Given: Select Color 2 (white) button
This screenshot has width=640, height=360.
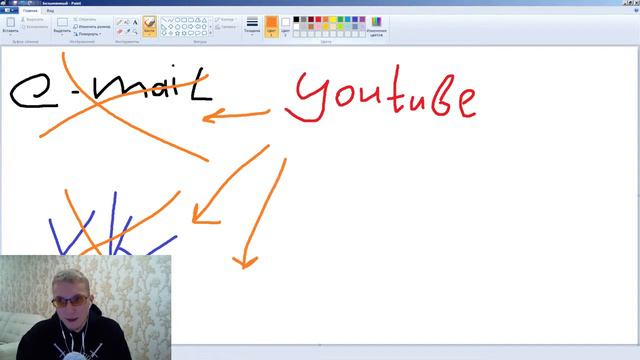Looking at the screenshot, I should [x=286, y=27].
